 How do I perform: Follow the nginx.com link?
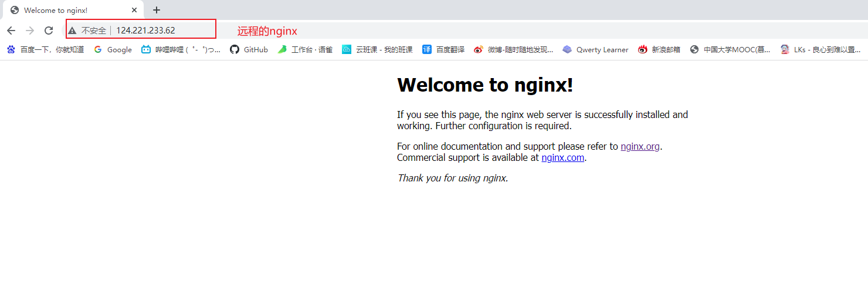coord(562,158)
